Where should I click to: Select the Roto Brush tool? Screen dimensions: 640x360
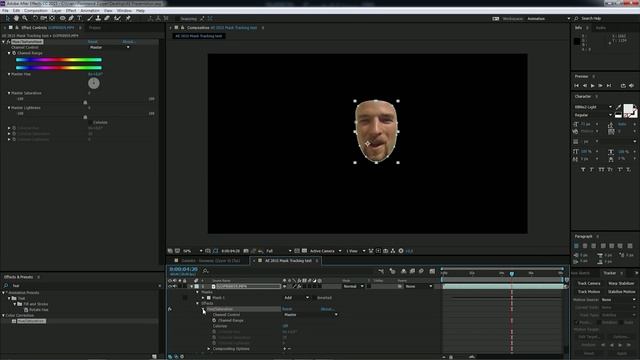coord(118,18)
